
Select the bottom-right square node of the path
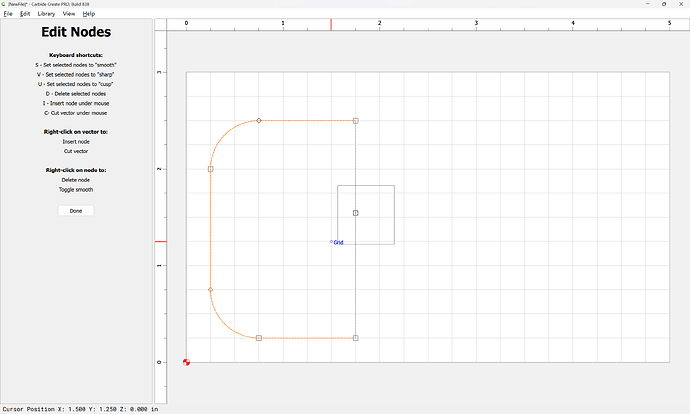click(356, 338)
